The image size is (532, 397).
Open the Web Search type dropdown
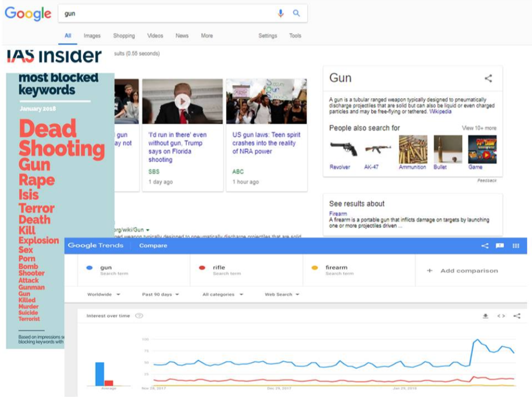click(x=282, y=294)
